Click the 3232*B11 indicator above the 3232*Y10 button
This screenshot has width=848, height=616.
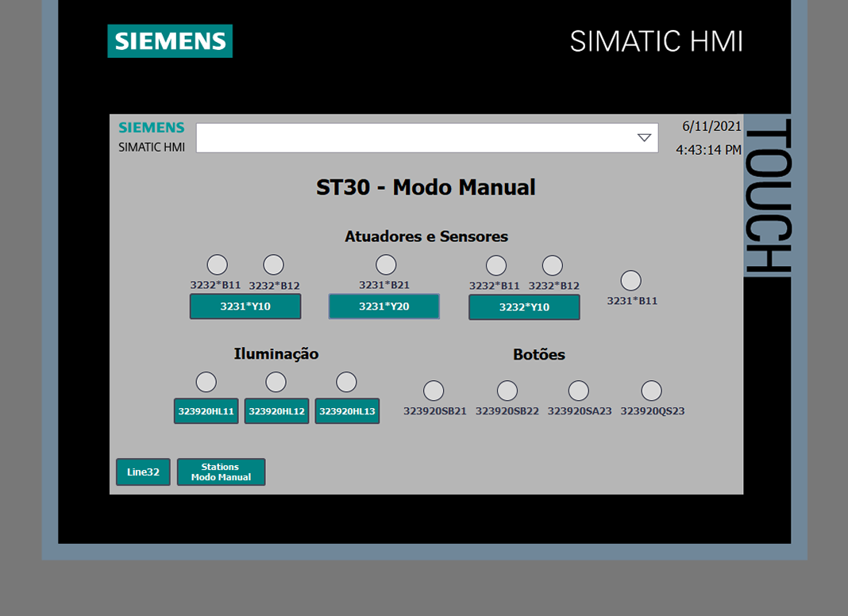pos(496,266)
